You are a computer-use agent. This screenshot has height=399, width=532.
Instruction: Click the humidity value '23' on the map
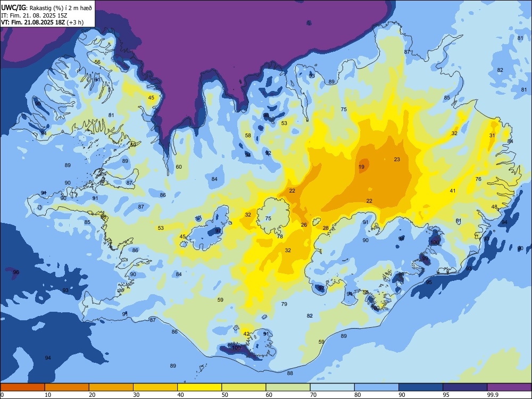(397, 159)
